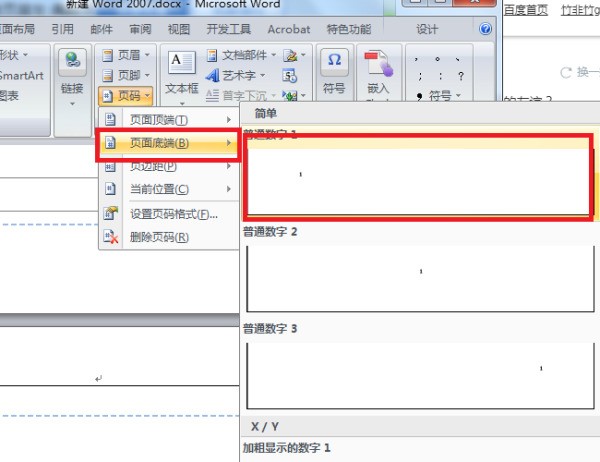Viewport: 600px width, 462px height.
Task: Click the embed Flash (嵌入) icon
Action: (377, 66)
